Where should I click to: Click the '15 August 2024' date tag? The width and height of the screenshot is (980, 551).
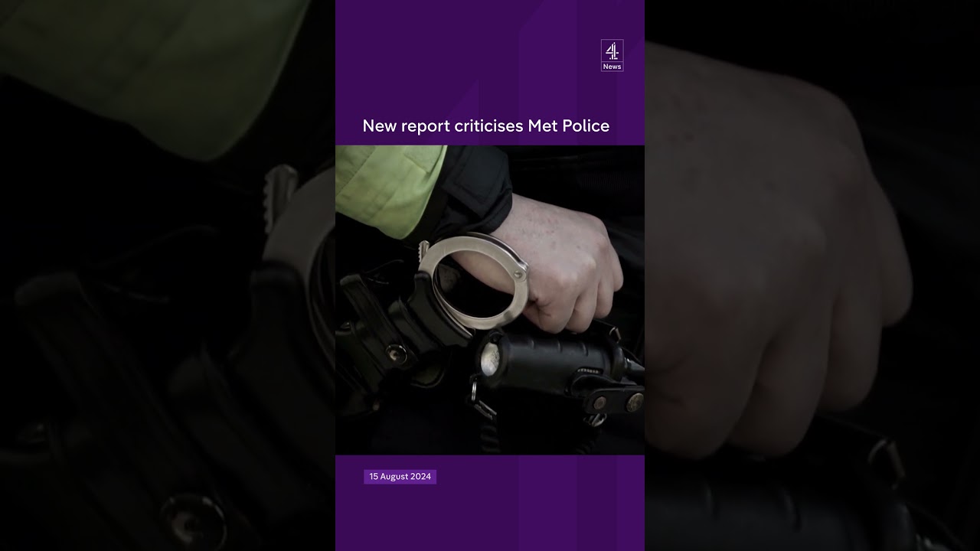pos(400,476)
